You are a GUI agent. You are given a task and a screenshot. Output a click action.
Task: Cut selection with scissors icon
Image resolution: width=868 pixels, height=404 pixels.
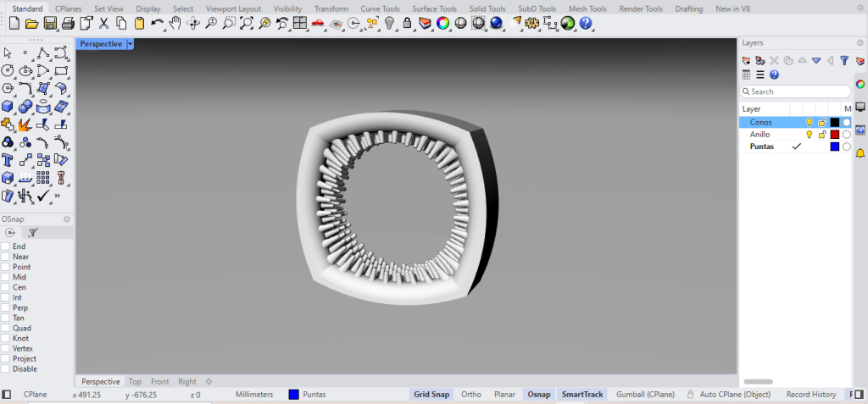click(x=103, y=23)
